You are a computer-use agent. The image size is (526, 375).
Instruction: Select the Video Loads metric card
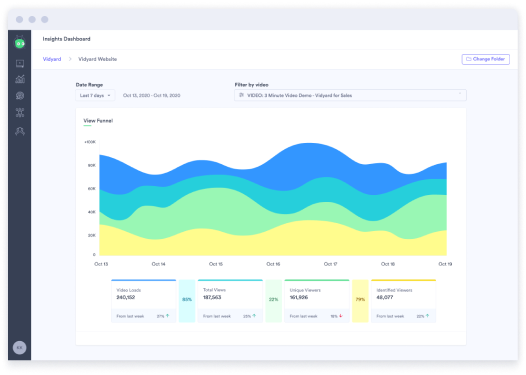point(144,301)
